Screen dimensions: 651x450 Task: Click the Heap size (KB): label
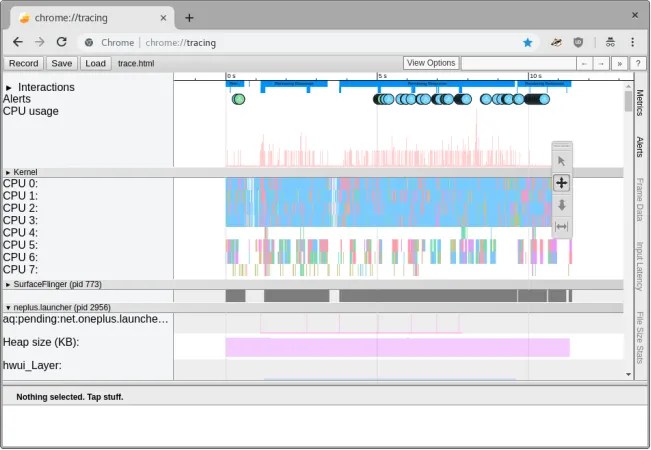[x=41, y=342]
